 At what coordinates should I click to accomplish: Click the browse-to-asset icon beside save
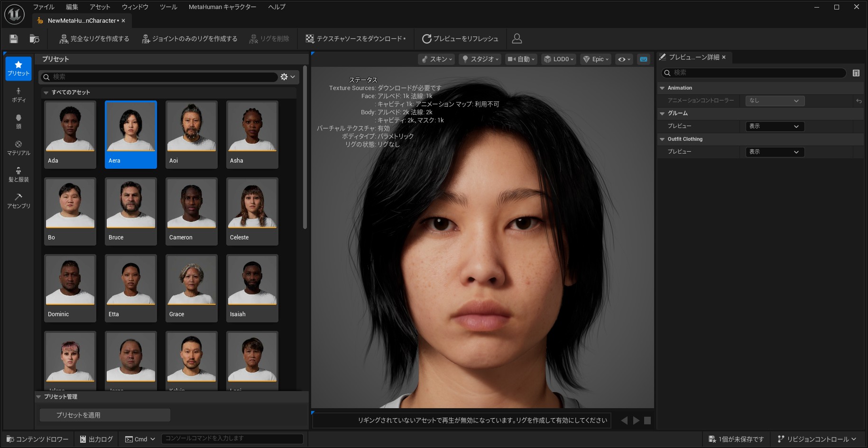pyautogui.click(x=34, y=39)
